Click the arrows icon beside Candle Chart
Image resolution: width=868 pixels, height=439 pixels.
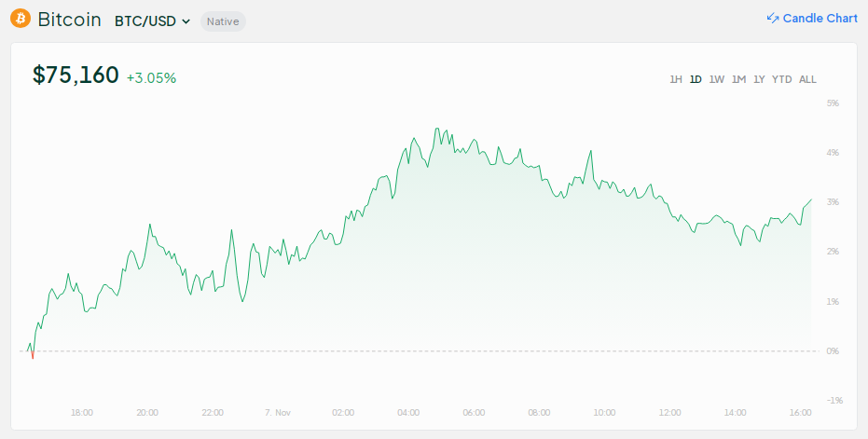[x=772, y=19]
